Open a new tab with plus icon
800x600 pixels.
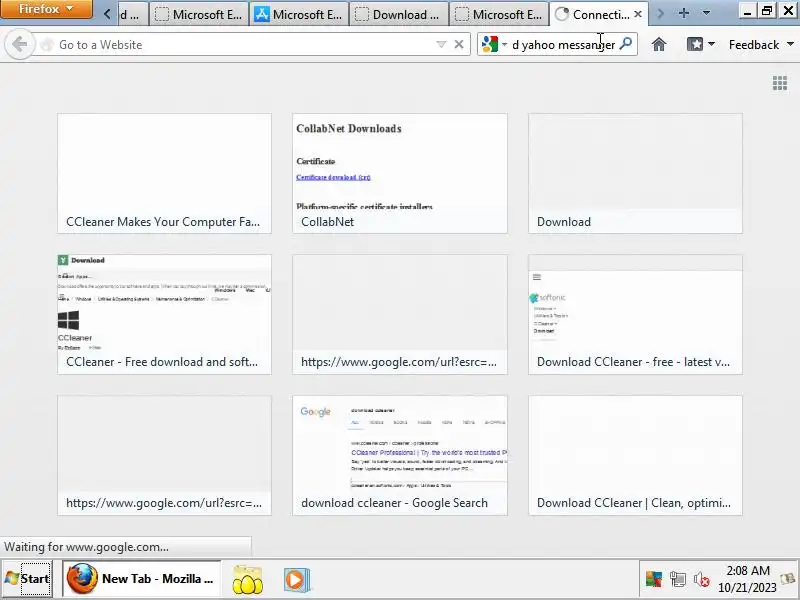[684, 14]
